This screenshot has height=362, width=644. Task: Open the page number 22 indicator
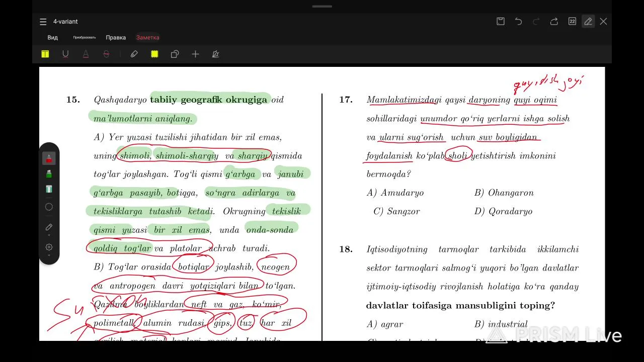tap(572, 21)
